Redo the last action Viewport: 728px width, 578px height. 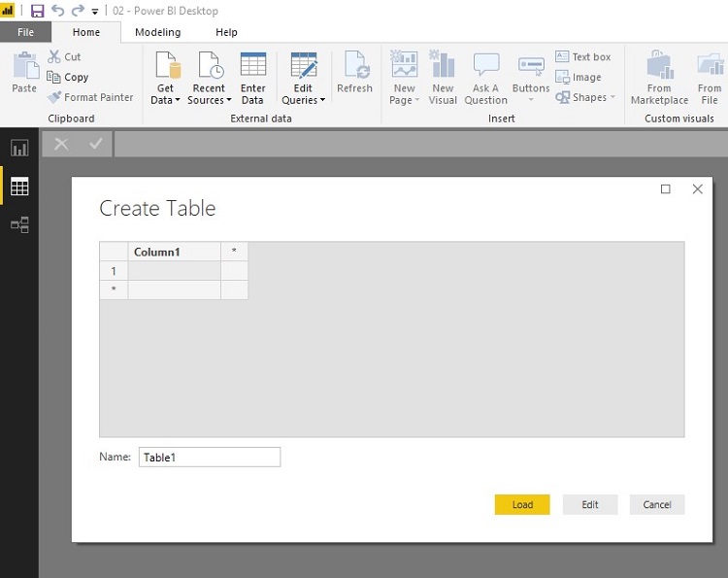click(x=78, y=11)
